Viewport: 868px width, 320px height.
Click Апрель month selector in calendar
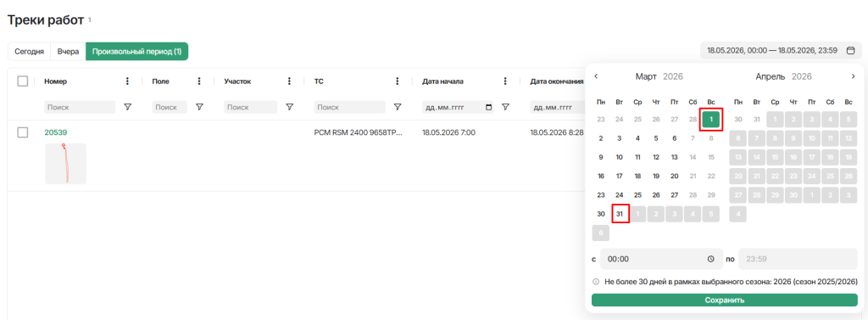pos(771,76)
